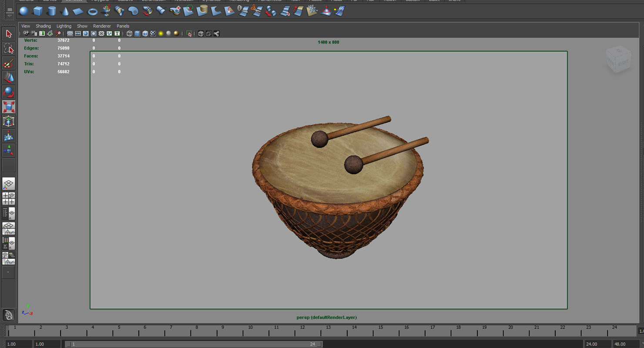Image resolution: width=644 pixels, height=348 pixels.
Task: Click the Open/Close Surfaces shelf icon
Action: click(271, 11)
